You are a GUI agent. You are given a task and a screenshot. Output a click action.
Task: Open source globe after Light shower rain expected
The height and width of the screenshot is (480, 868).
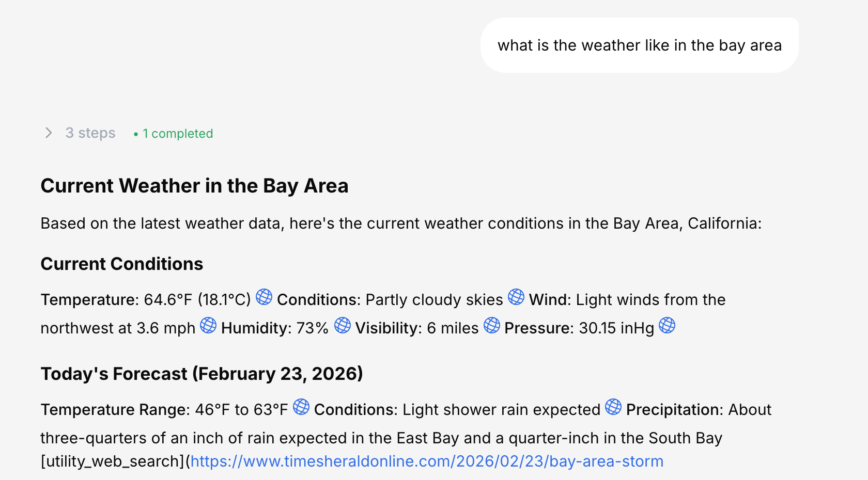click(x=613, y=407)
